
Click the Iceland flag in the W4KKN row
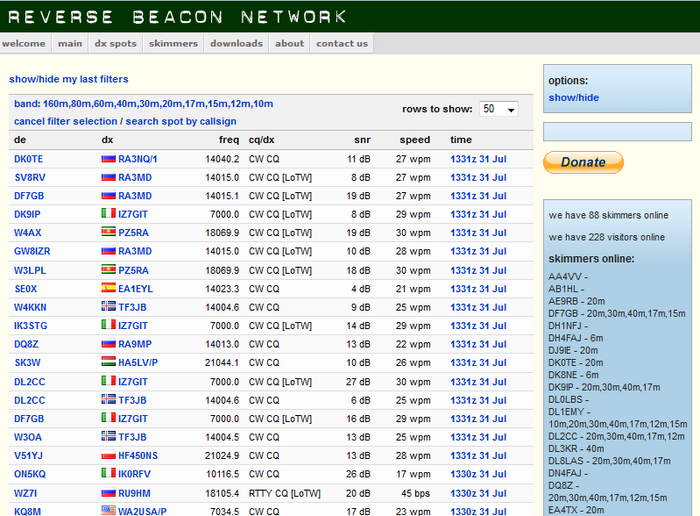point(108,307)
